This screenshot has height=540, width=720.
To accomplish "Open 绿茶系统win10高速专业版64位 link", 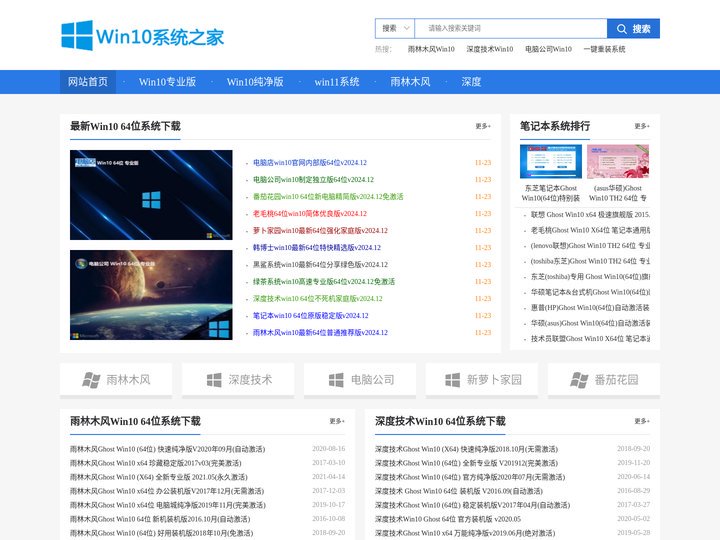I will click(x=324, y=281).
